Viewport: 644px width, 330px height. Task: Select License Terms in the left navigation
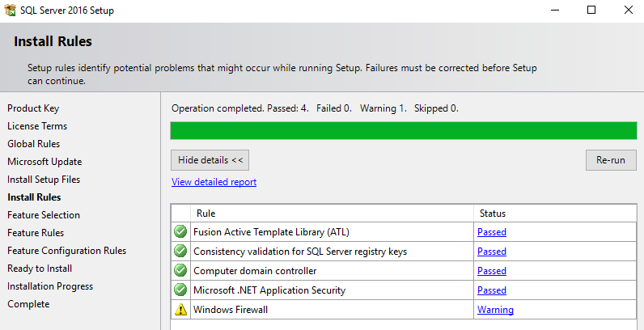point(37,126)
